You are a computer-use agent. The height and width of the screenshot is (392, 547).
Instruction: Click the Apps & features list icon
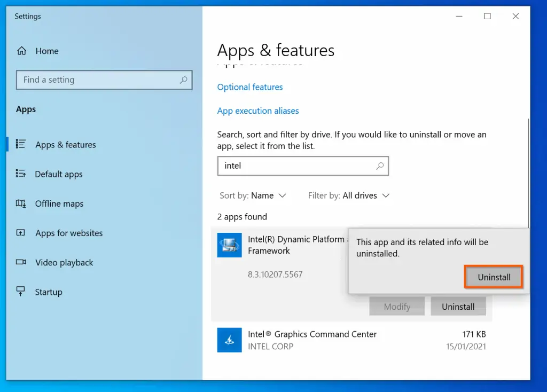[x=21, y=144]
